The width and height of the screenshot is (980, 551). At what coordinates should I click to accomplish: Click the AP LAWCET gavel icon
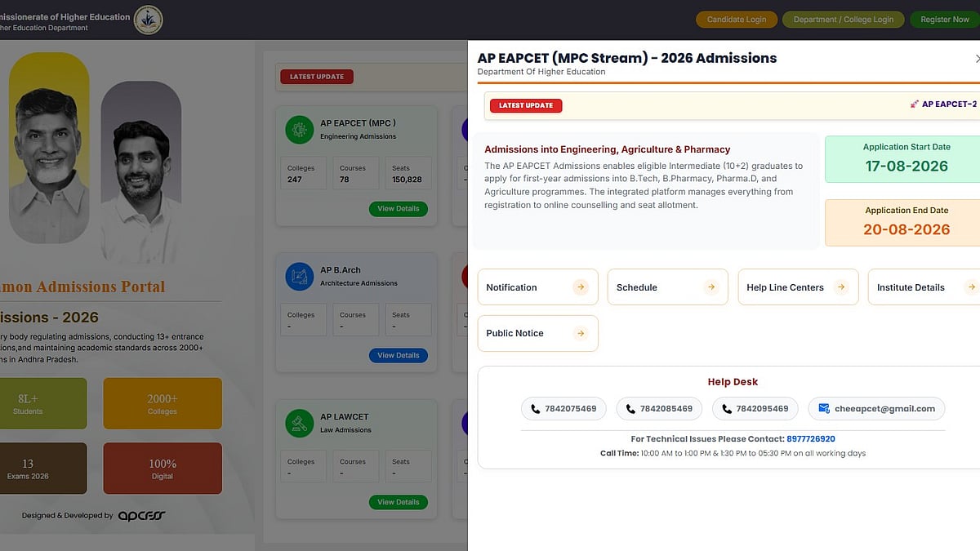(x=299, y=423)
